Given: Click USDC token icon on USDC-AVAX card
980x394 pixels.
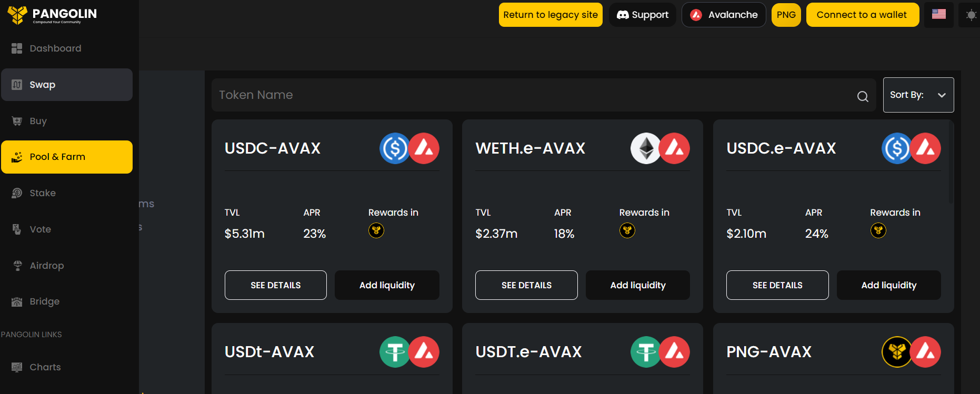Looking at the screenshot, I should 395,148.
